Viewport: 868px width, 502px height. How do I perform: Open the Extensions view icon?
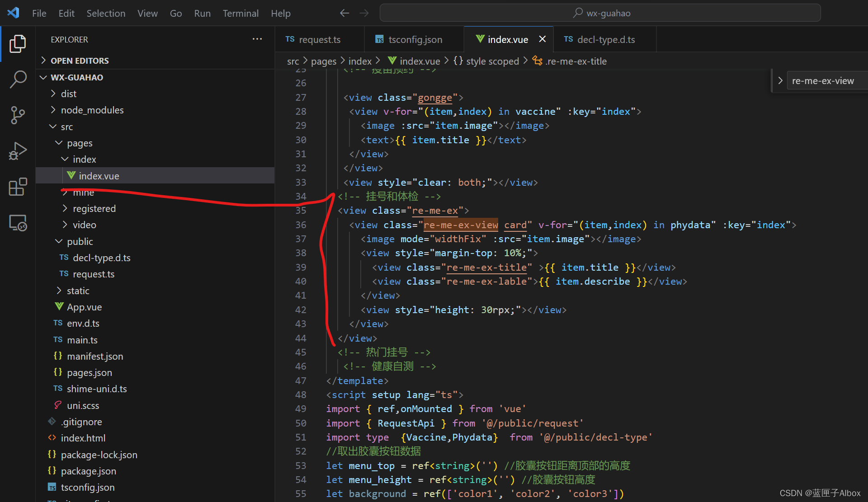point(18,187)
